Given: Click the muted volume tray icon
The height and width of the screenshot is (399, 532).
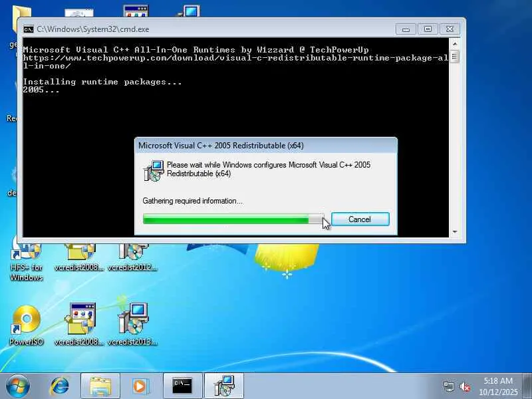Looking at the screenshot, I should 464,387.
